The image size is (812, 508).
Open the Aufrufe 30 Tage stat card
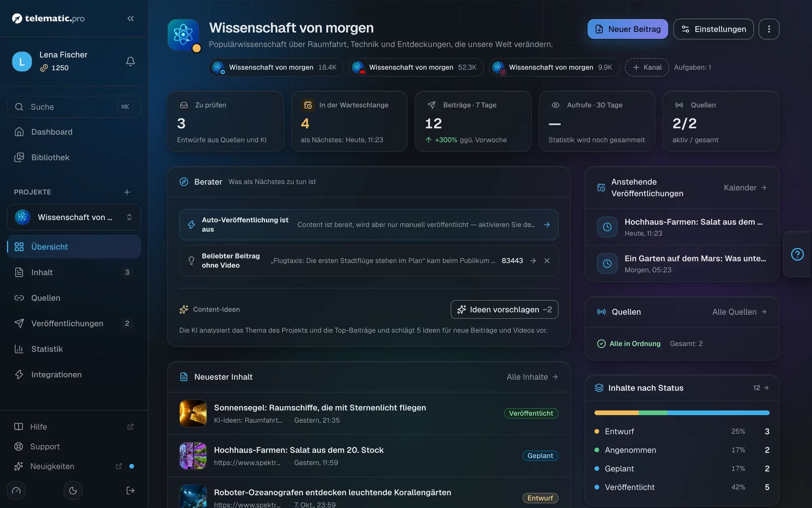pyautogui.click(x=597, y=122)
